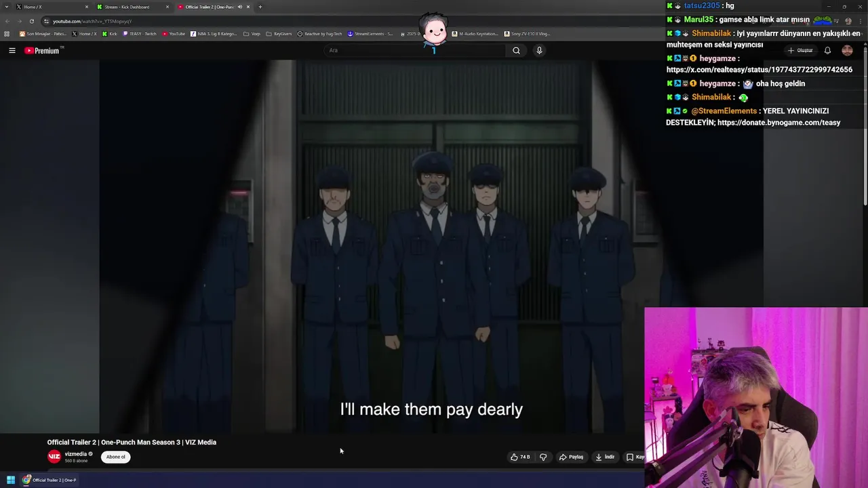Expand the tab search dropdown arrow
The height and width of the screenshot is (488, 868).
pyautogui.click(x=7, y=7)
